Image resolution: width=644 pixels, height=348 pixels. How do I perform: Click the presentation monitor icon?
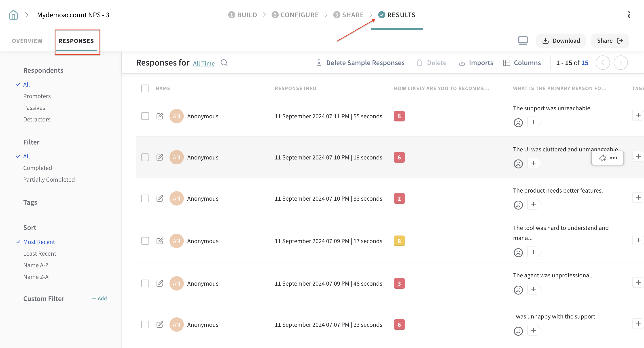coord(523,40)
